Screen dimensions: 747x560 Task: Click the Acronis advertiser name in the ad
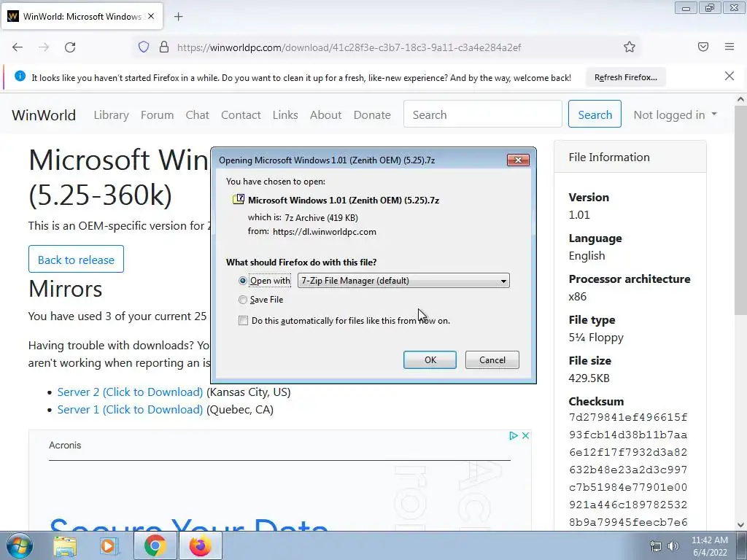pyautogui.click(x=65, y=446)
